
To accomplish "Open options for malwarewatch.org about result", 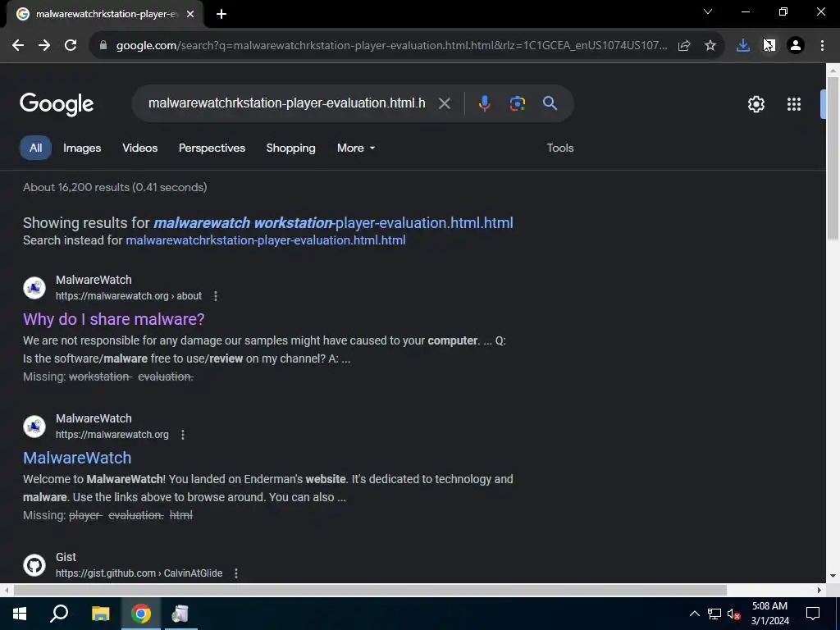I will [x=216, y=296].
